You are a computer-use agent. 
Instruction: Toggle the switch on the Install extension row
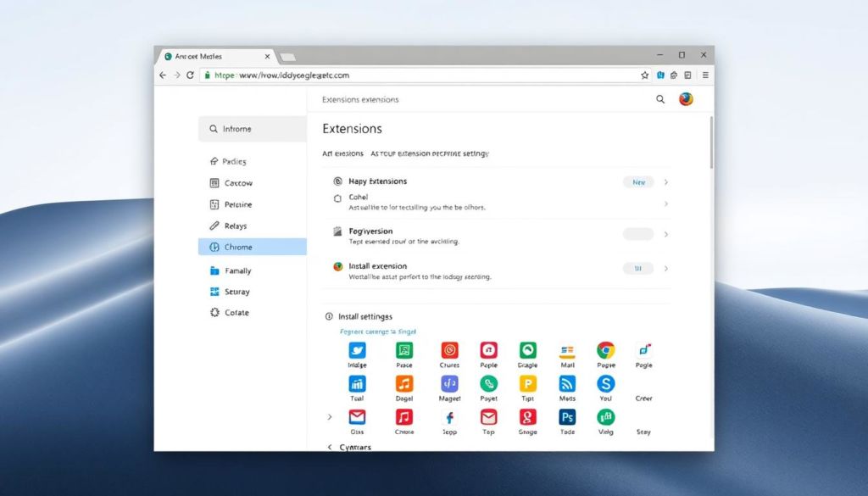point(638,269)
